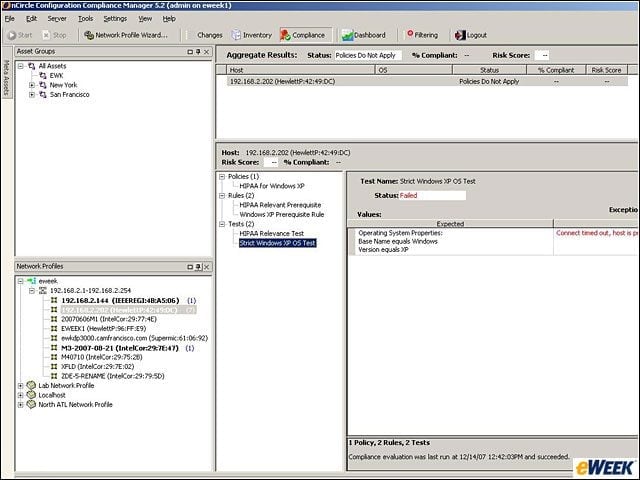Collapse the Policies (1) node

pyautogui.click(x=222, y=177)
